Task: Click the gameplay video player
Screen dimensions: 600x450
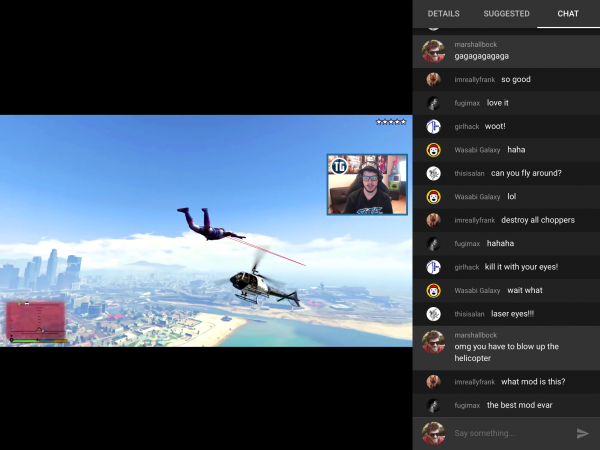Action: (206, 231)
